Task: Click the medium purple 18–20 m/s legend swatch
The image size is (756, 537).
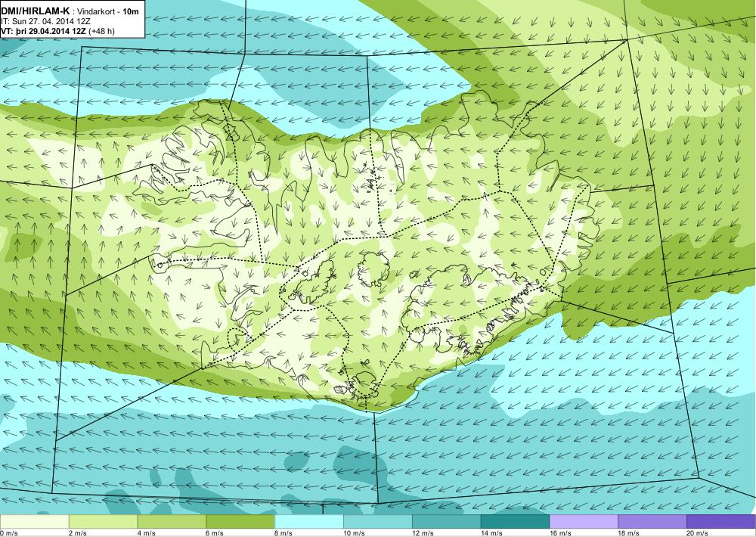Action: (x=652, y=522)
